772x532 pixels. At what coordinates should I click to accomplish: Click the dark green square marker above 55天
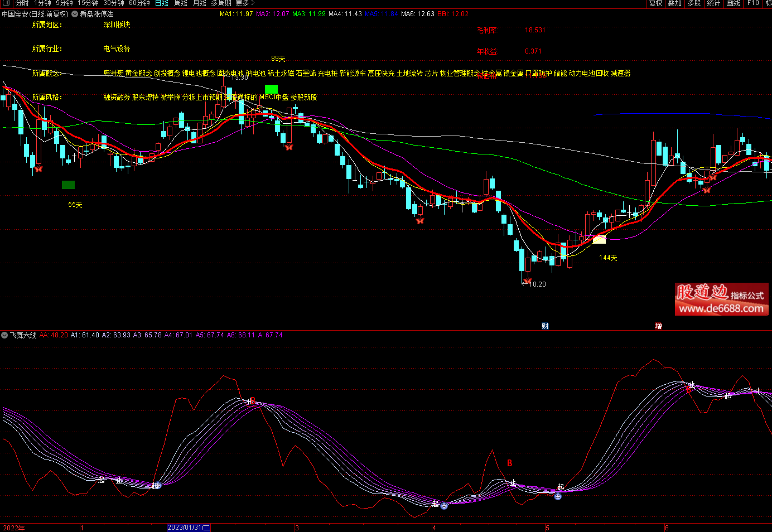(68, 185)
